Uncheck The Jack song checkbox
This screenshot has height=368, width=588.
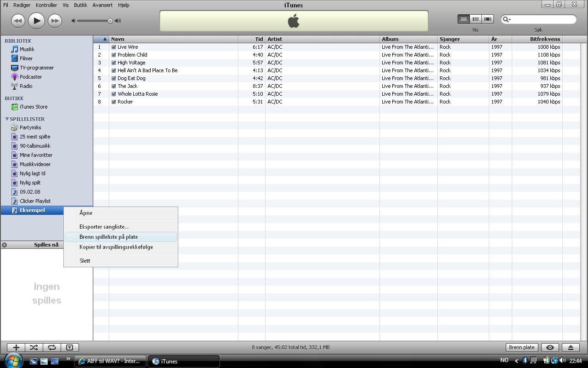point(114,86)
